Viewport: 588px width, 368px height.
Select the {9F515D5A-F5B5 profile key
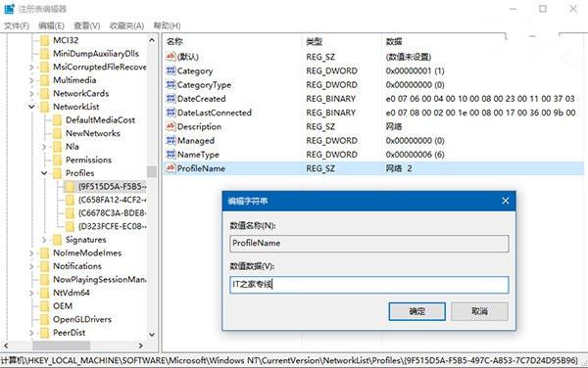pos(112,186)
